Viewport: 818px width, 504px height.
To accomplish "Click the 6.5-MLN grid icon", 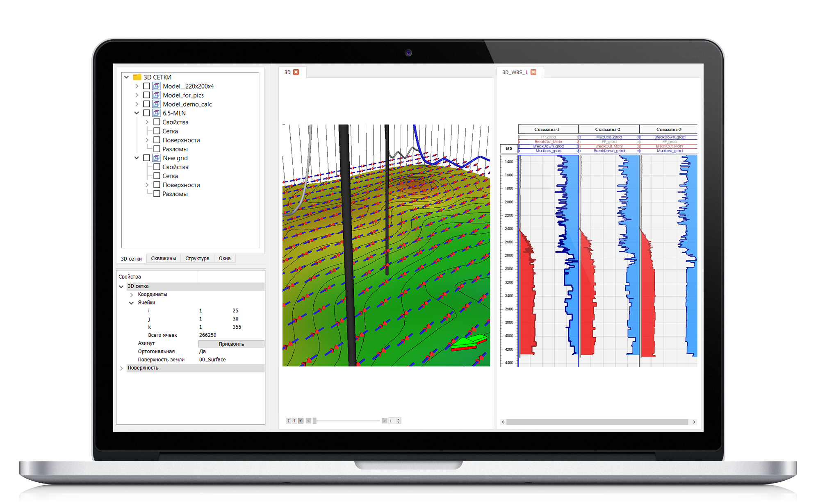I will coord(156,113).
